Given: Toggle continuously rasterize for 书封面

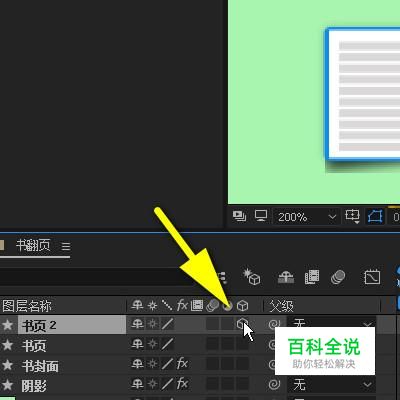Looking at the screenshot, I should [x=152, y=364].
